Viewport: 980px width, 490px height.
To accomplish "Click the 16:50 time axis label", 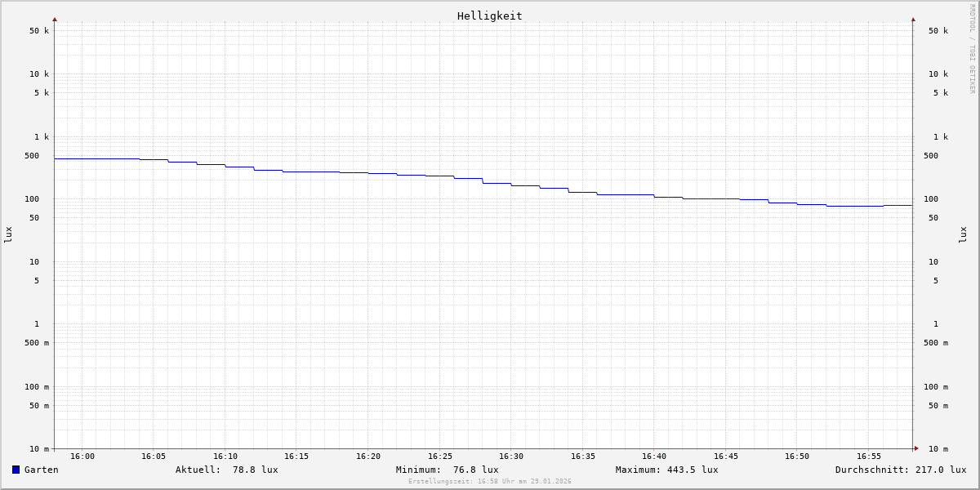I will (x=797, y=457).
